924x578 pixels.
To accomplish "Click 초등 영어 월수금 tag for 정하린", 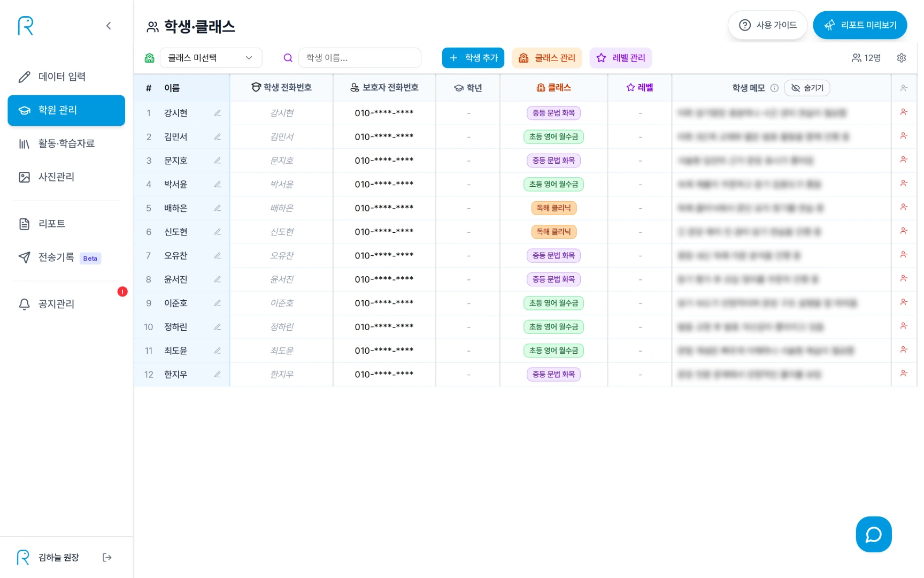I will [x=553, y=327].
